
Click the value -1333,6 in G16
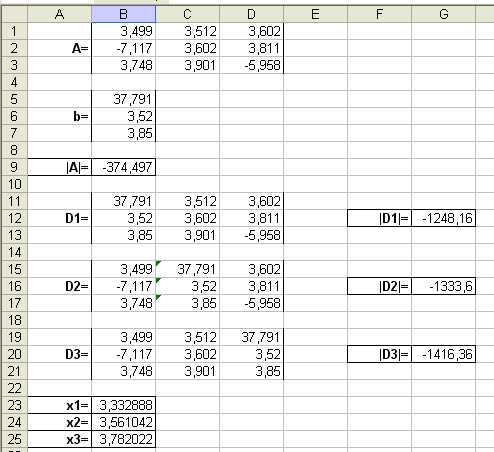coord(443,286)
